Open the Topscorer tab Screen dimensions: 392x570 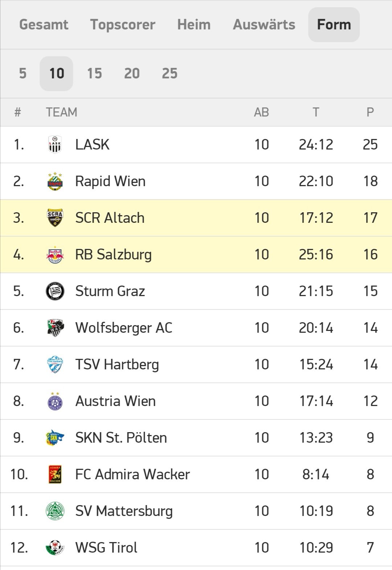[x=123, y=25]
